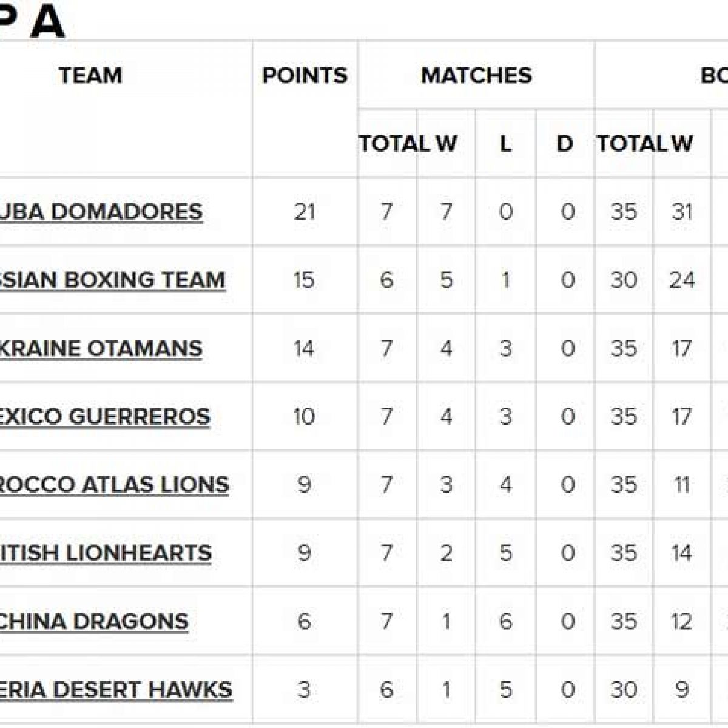Open the Cuba Domadores team link
This screenshot has height=728, width=728.
pos(101,212)
